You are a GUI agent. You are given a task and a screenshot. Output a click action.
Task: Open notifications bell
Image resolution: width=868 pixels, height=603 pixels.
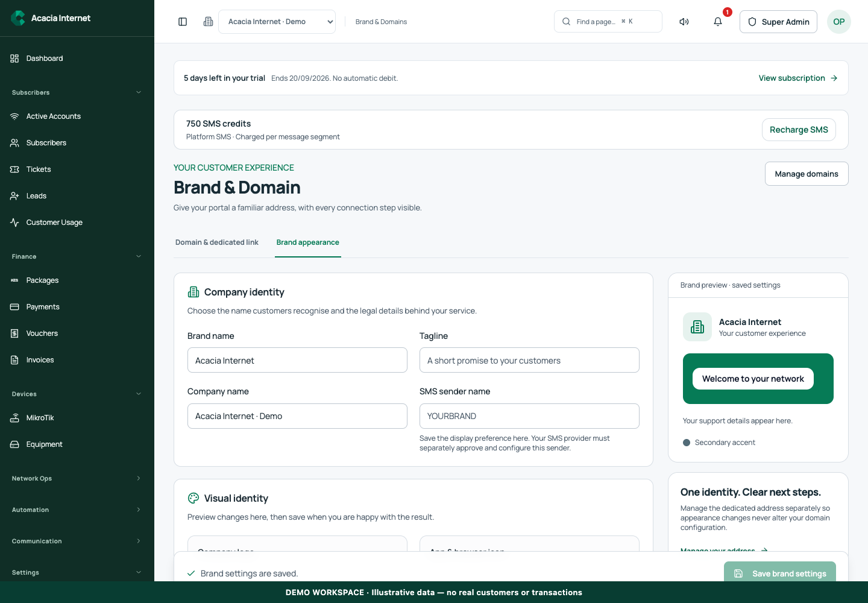718,22
